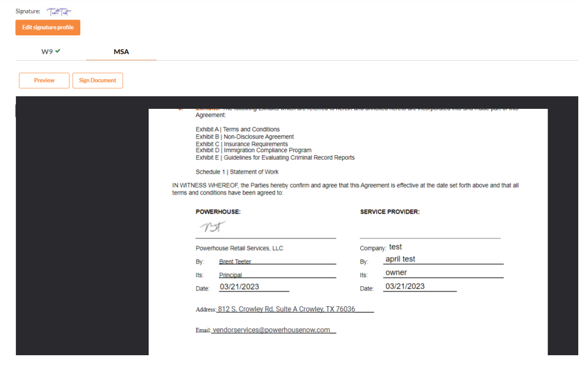The height and width of the screenshot is (368, 588).
Task: Click the name "Brent Teeter"
Action: tap(235, 261)
